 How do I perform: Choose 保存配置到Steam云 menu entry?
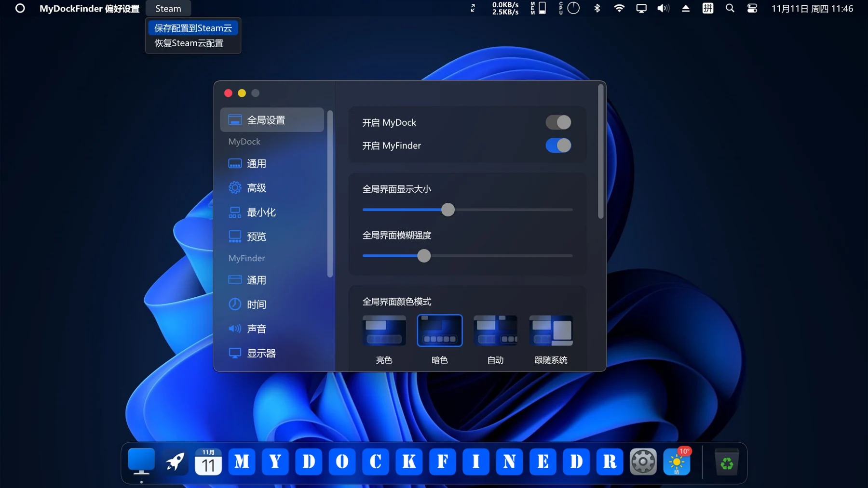click(x=193, y=28)
